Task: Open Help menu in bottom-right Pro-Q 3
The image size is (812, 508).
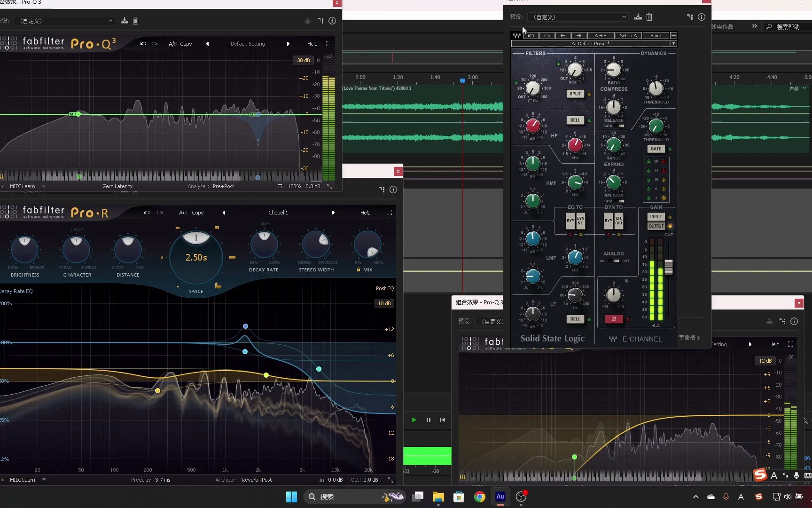Action: (774, 344)
